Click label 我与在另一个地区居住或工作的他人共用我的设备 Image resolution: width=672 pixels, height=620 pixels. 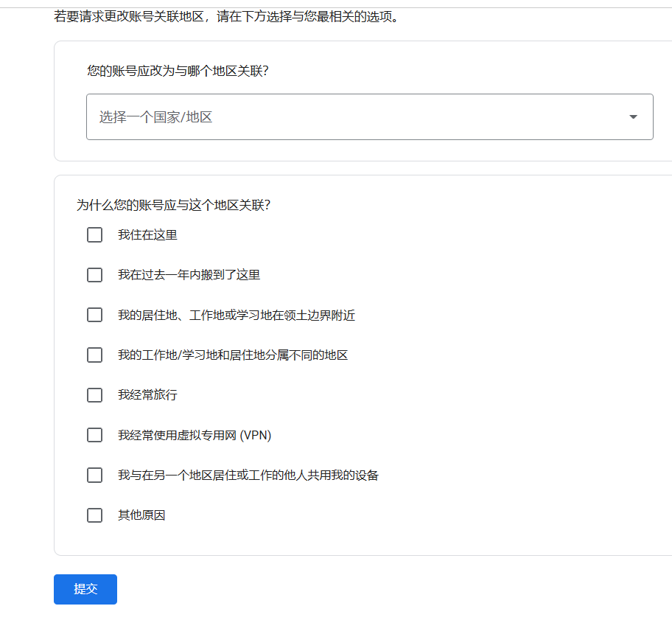(x=248, y=475)
